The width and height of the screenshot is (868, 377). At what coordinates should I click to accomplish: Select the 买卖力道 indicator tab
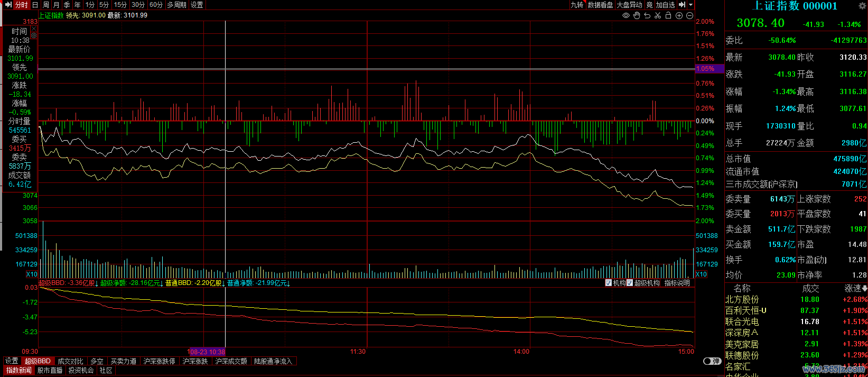click(x=124, y=361)
